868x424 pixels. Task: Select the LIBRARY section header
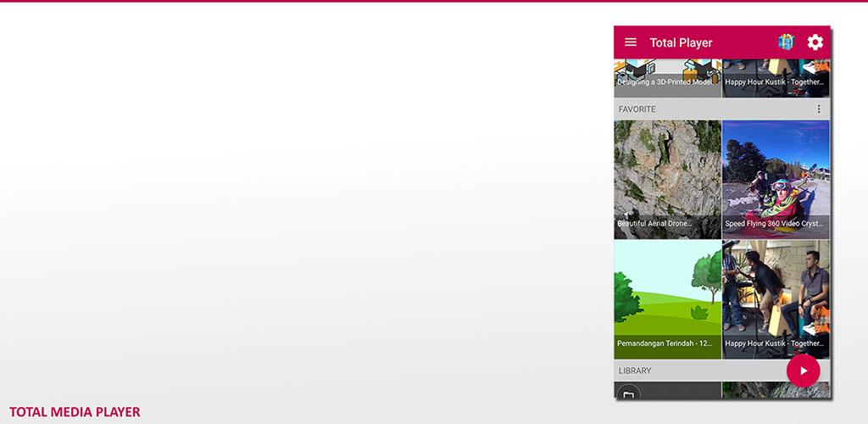pyautogui.click(x=635, y=371)
